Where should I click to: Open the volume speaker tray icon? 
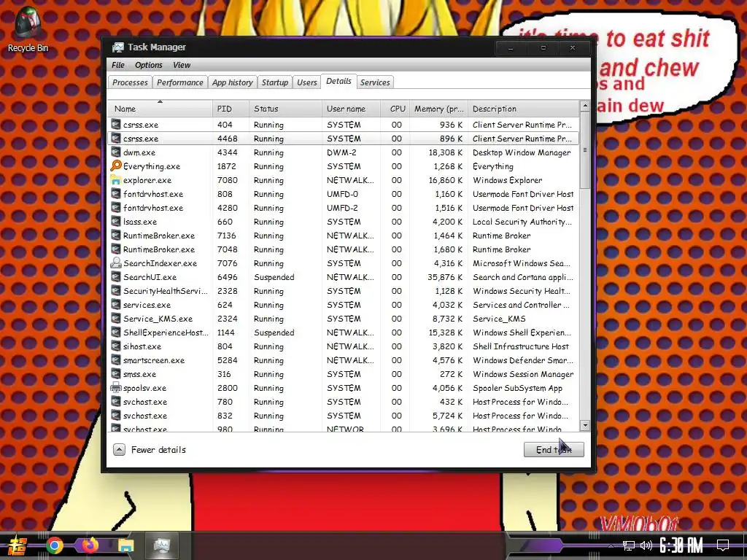click(x=646, y=545)
